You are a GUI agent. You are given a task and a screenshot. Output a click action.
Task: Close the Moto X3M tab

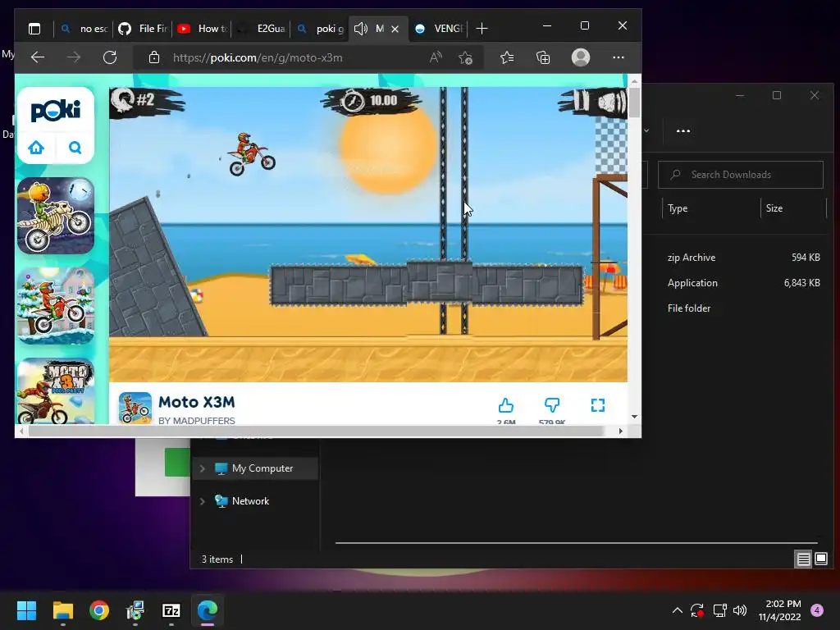tap(395, 29)
